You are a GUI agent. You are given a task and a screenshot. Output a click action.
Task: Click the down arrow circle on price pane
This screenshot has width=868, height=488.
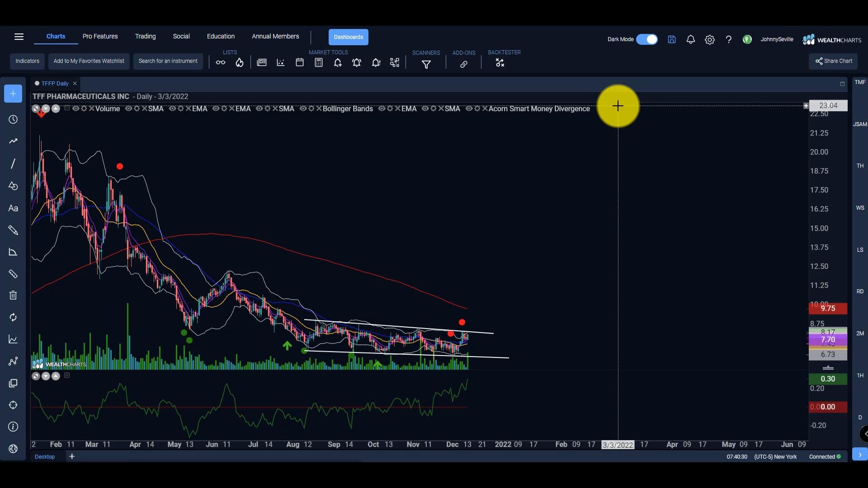point(46,108)
